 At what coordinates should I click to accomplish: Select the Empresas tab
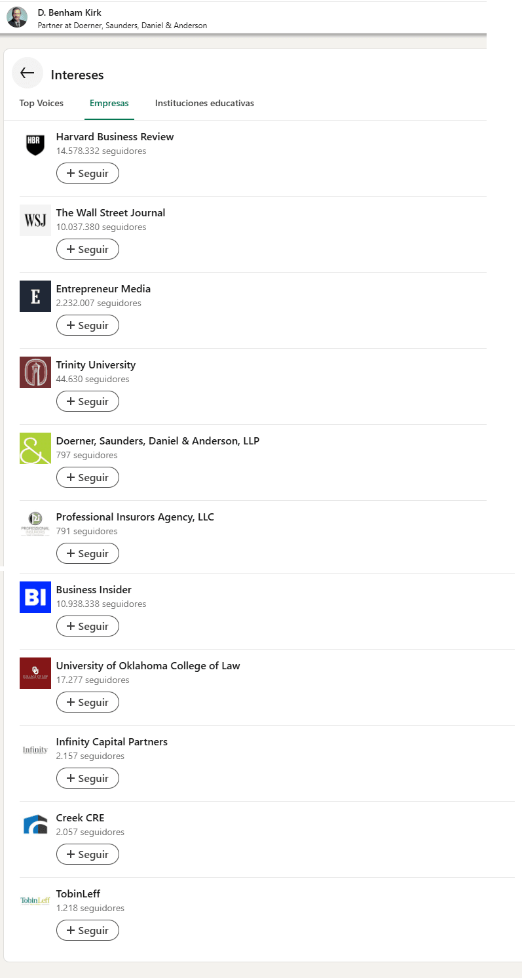point(109,104)
